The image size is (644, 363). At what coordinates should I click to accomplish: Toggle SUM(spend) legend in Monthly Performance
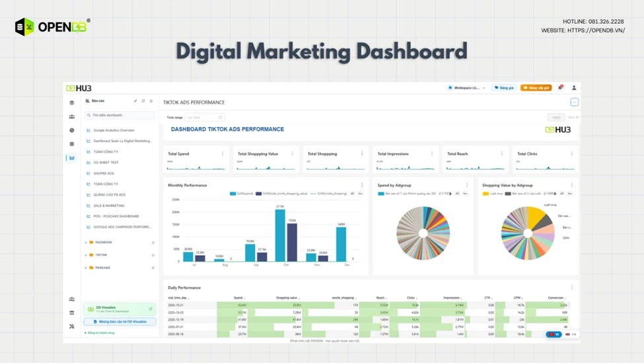click(x=242, y=194)
